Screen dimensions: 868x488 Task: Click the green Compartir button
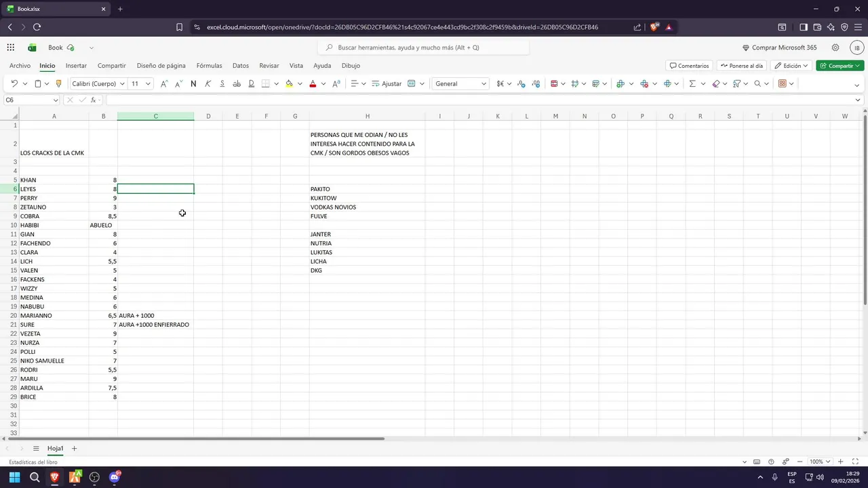coord(840,66)
